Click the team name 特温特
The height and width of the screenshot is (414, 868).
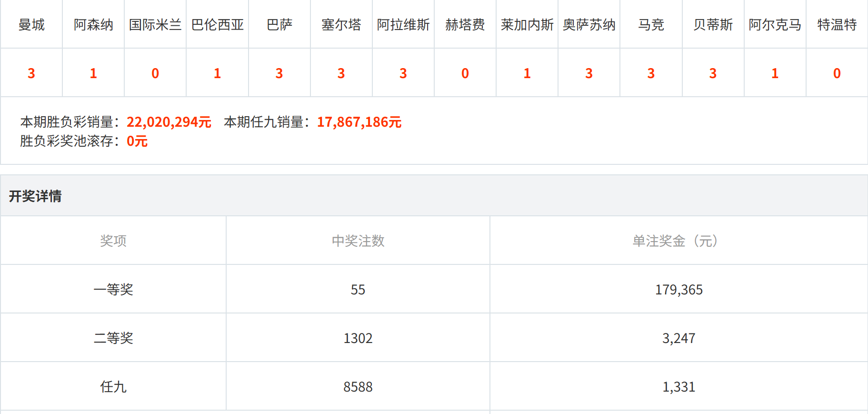click(837, 24)
